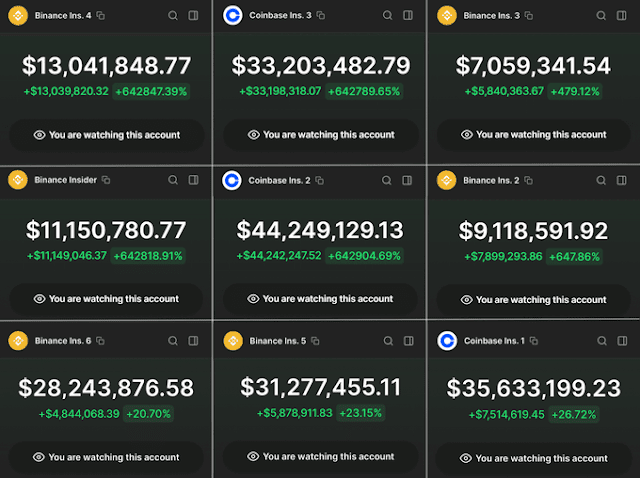Image resolution: width=640 pixels, height=478 pixels.
Task: Click the Coinbase Ins. 3 logo avatar
Action: click(x=233, y=16)
